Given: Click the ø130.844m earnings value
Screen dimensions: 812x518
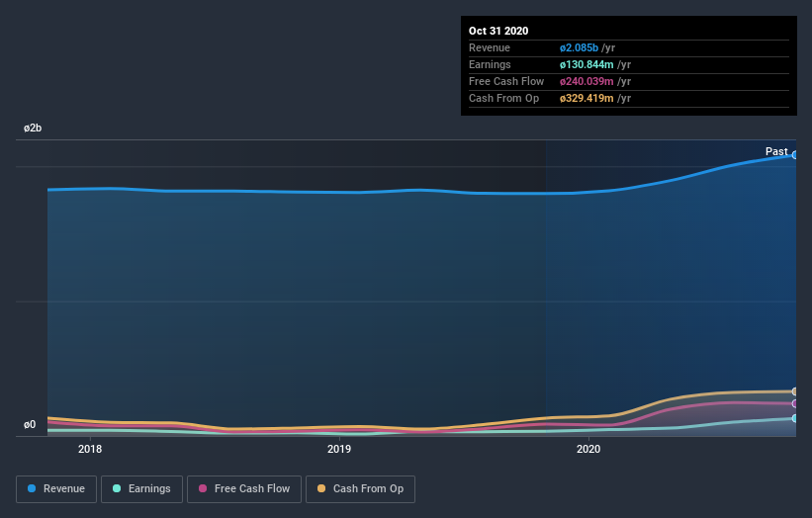Looking at the screenshot, I should (x=586, y=64).
